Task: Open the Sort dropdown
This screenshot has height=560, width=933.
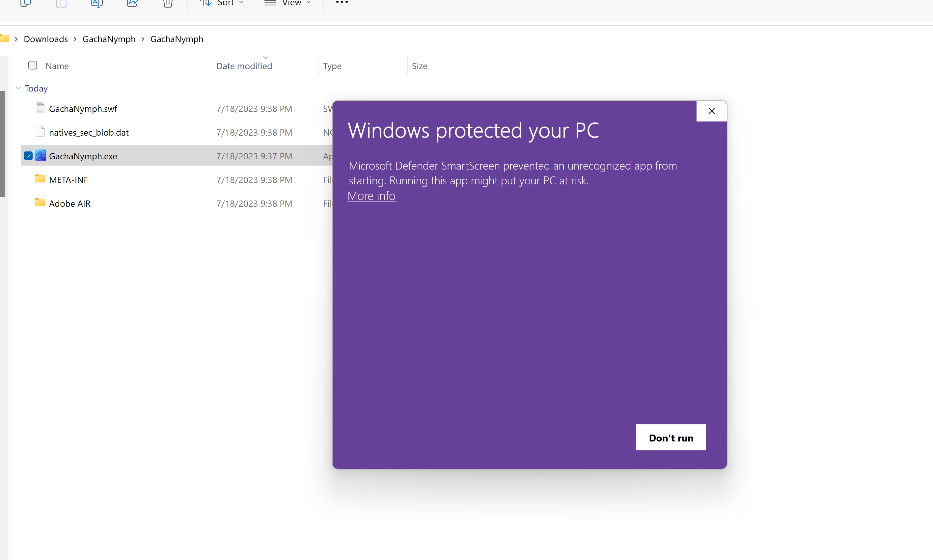Action: pos(222,3)
